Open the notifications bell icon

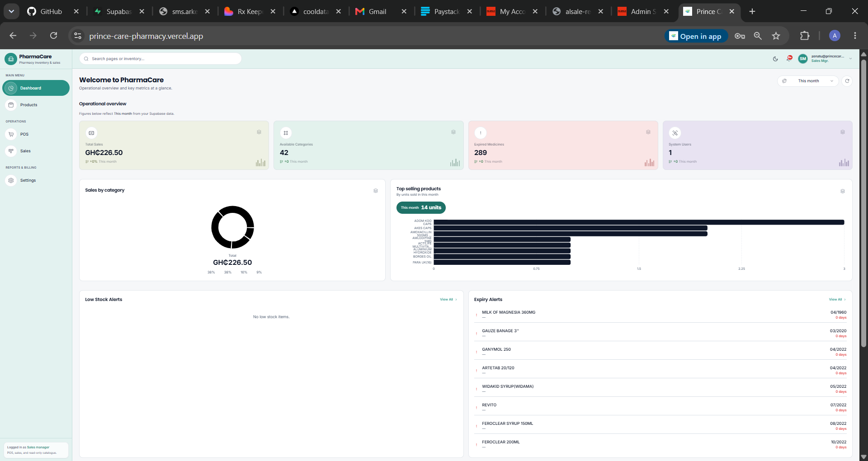click(789, 58)
